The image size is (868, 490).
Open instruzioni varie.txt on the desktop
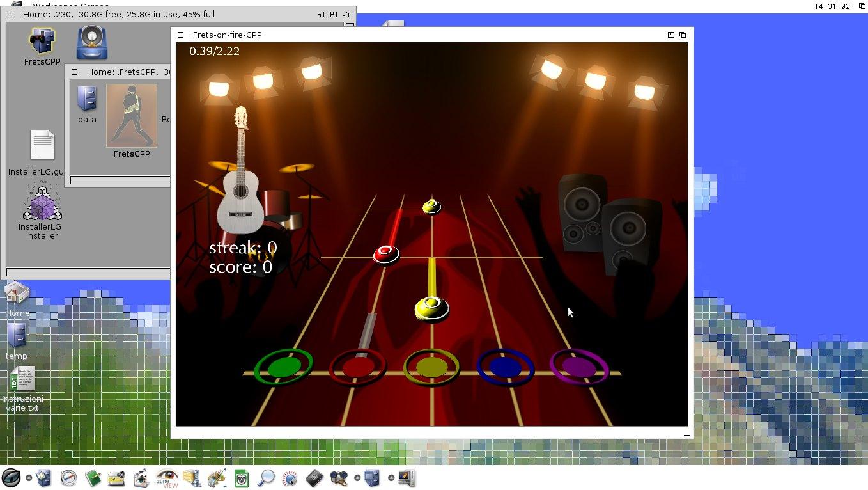(22, 379)
